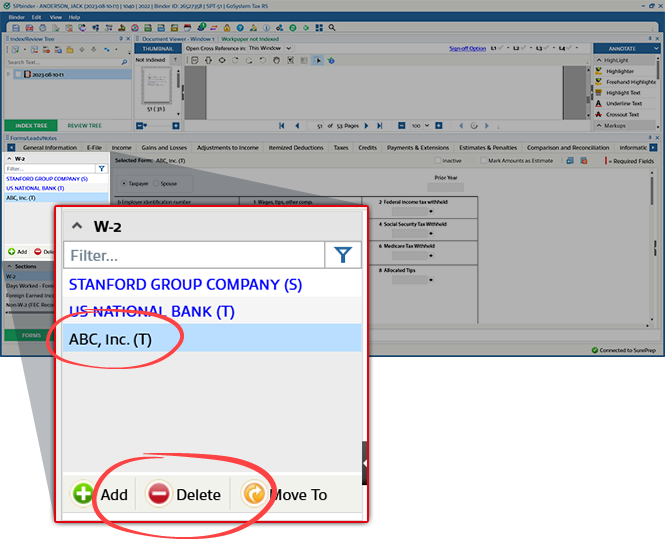Toggle the L2 sign-off checkmark
The width and height of the screenshot is (665, 545).
[x=524, y=48]
